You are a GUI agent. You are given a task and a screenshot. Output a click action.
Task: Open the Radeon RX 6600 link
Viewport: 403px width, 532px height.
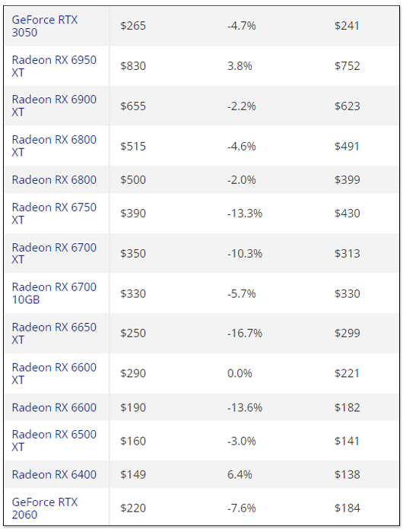[54, 407]
